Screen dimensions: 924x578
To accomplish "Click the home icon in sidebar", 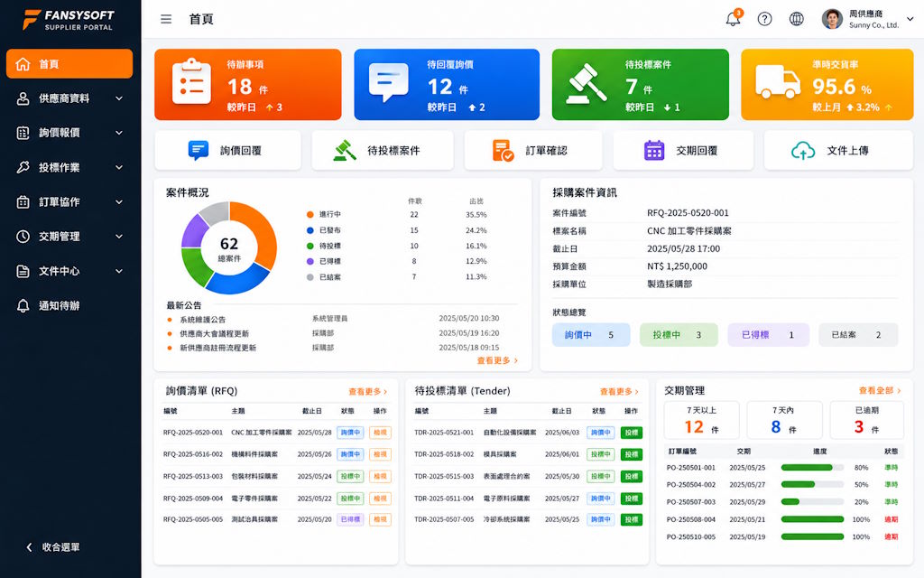I will click(23, 64).
